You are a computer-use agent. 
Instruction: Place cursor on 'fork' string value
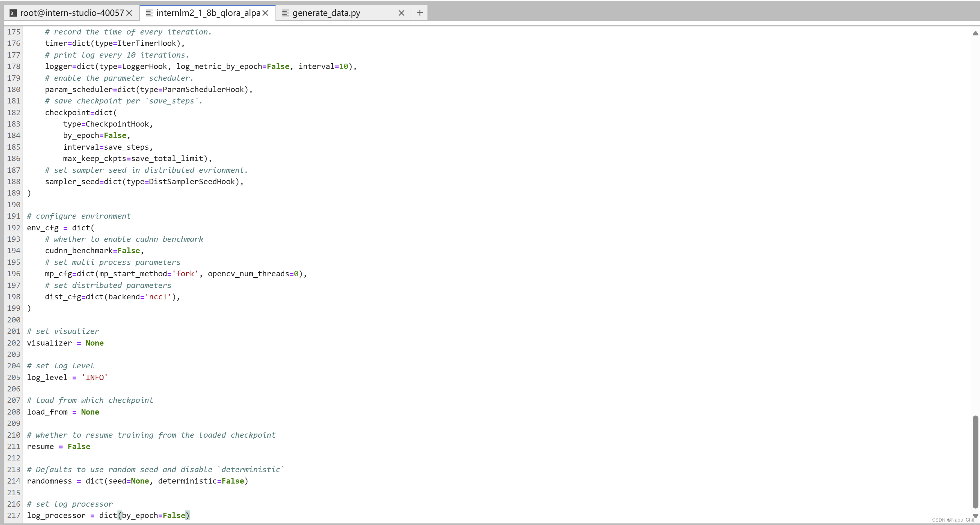[185, 274]
